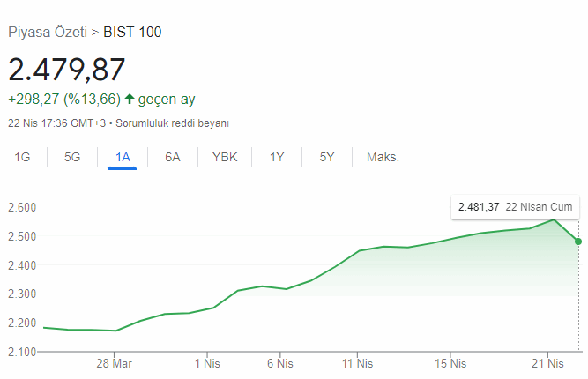The height and width of the screenshot is (379, 588).
Task: Click the 2.400 y-axis label
Action: coord(22,265)
